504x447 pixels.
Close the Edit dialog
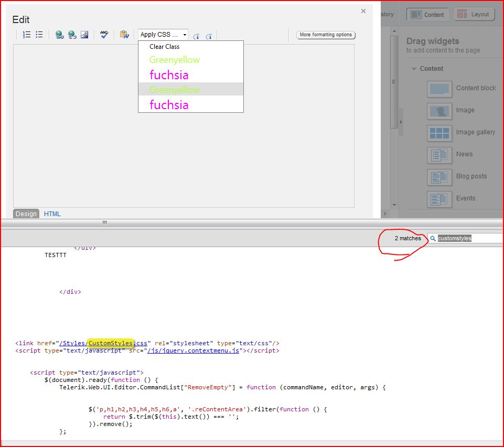(x=363, y=11)
